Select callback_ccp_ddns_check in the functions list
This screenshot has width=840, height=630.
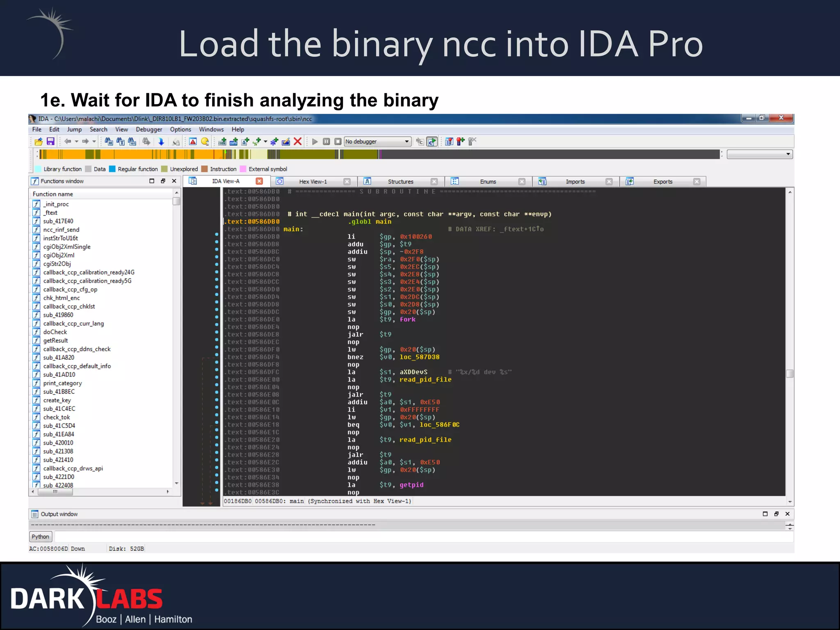coord(77,349)
